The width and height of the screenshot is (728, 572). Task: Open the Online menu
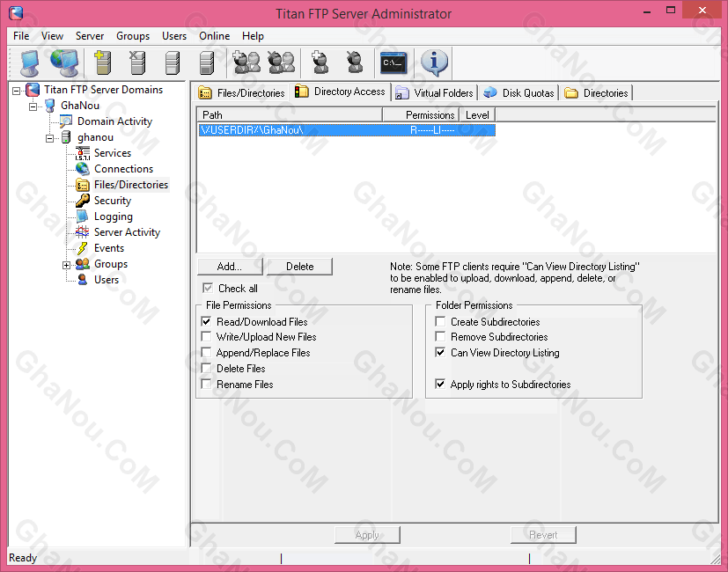215,36
